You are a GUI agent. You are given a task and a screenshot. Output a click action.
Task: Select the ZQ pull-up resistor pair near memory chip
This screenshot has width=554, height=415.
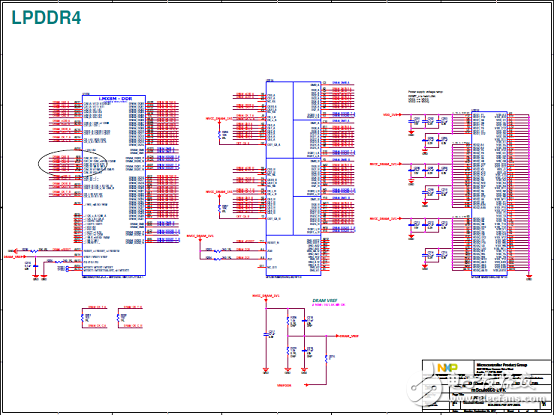click(x=219, y=255)
